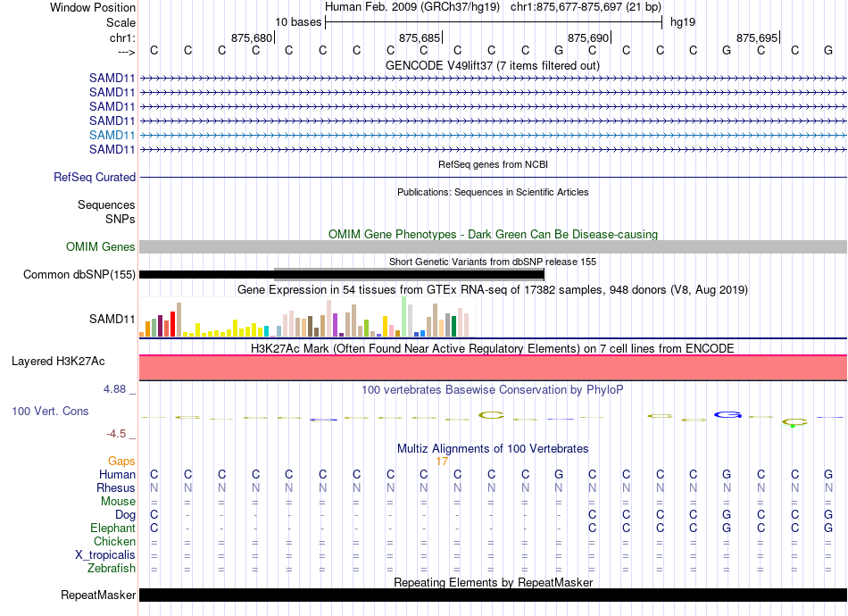The height and width of the screenshot is (616, 848).
Task: Click the large blue G in conservation logo
Action: [x=727, y=415]
